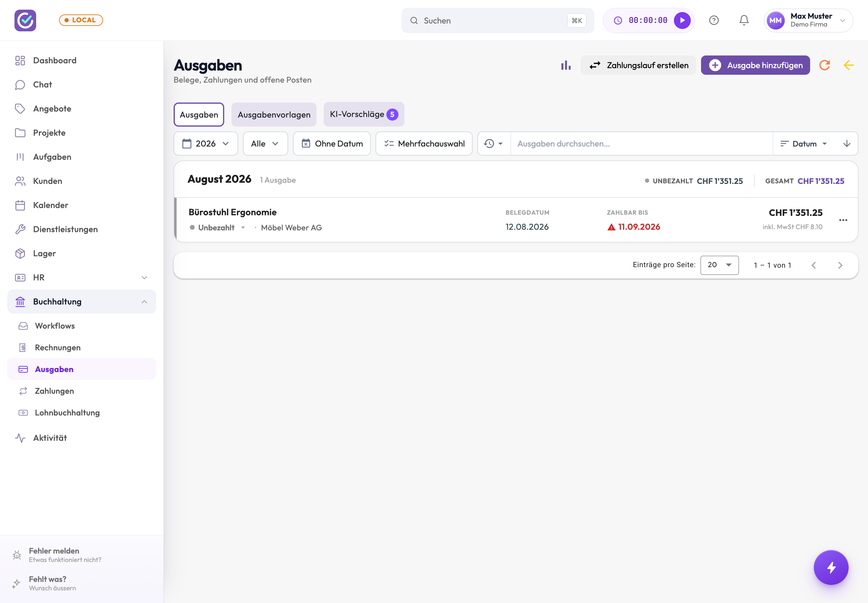Open the history clock dropdown
The height and width of the screenshot is (603, 868).
[x=494, y=144]
